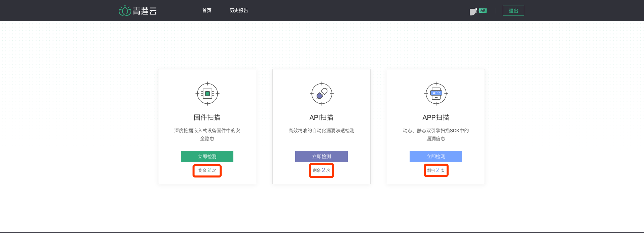The width and height of the screenshot is (644, 233).
Task: Select the 固件扫描 title
Action: 207,118
